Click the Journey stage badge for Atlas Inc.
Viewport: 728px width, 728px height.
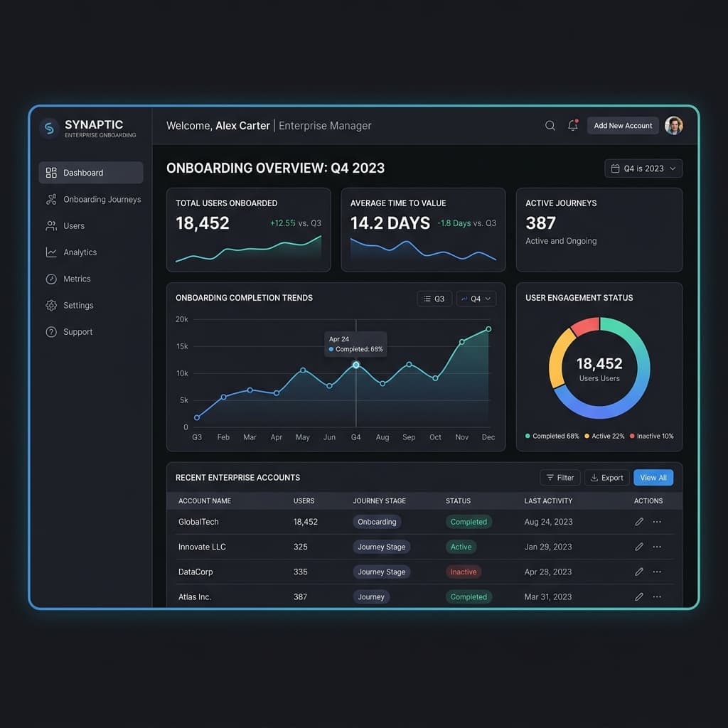coord(371,596)
